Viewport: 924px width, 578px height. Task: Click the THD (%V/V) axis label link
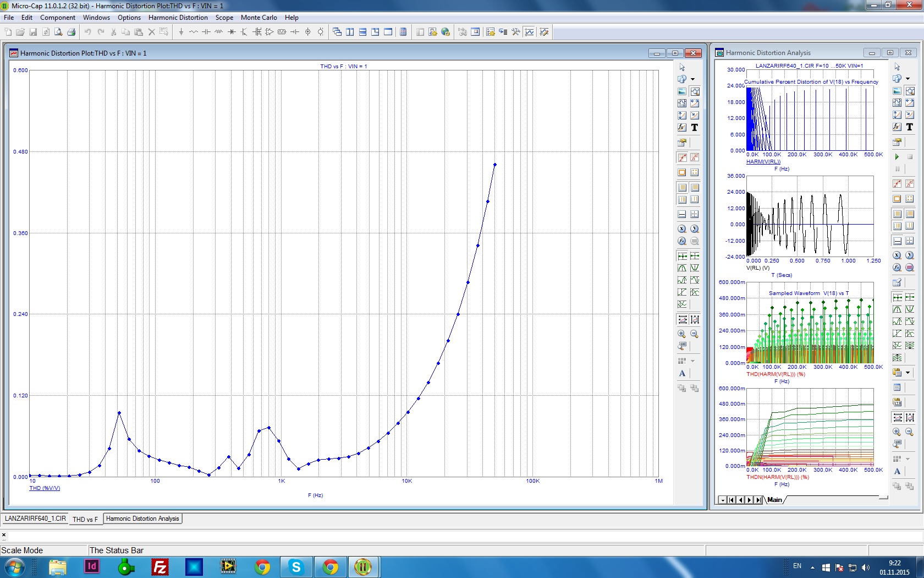click(x=45, y=488)
